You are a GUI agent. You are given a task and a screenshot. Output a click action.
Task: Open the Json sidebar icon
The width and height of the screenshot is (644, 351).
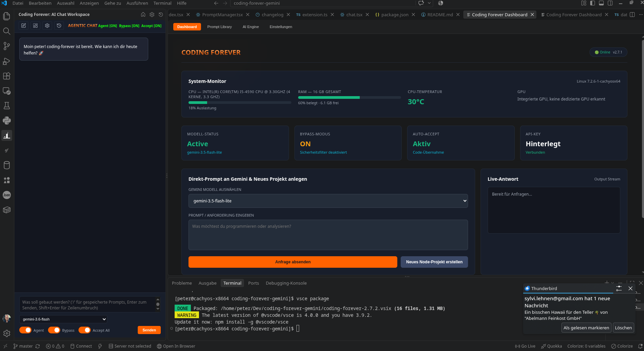pos(6,195)
